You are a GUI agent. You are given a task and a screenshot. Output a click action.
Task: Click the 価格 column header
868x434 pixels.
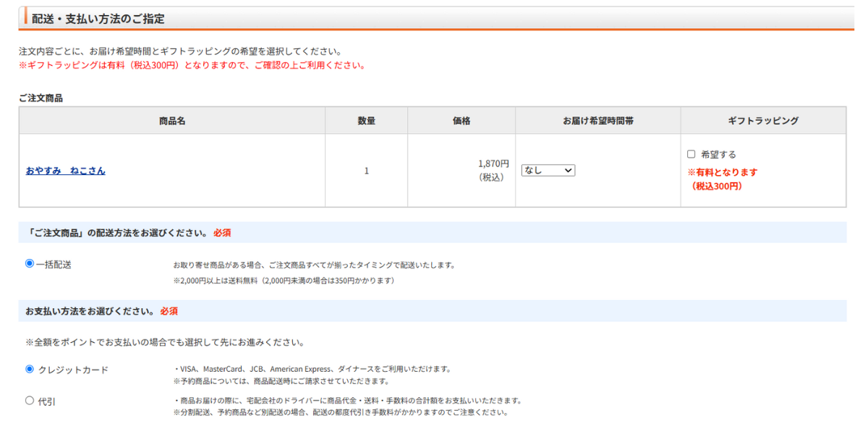pyautogui.click(x=461, y=121)
